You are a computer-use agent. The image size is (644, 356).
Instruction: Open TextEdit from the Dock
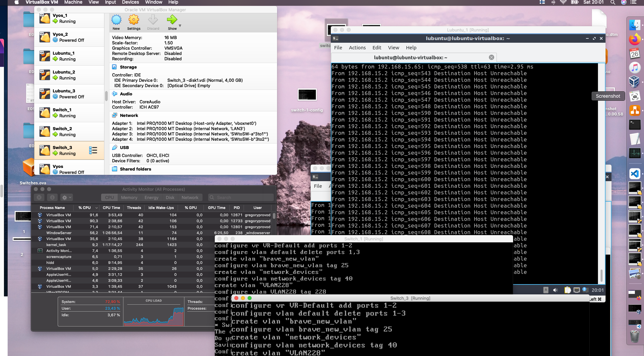coord(635,139)
